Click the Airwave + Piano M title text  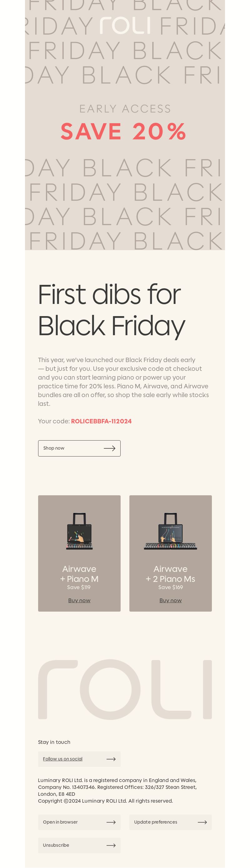(x=79, y=574)
